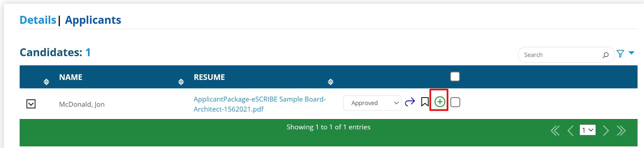Go to the next page of entries
Viewport: 644px width, 148px height.
click(x=606, y=130)
